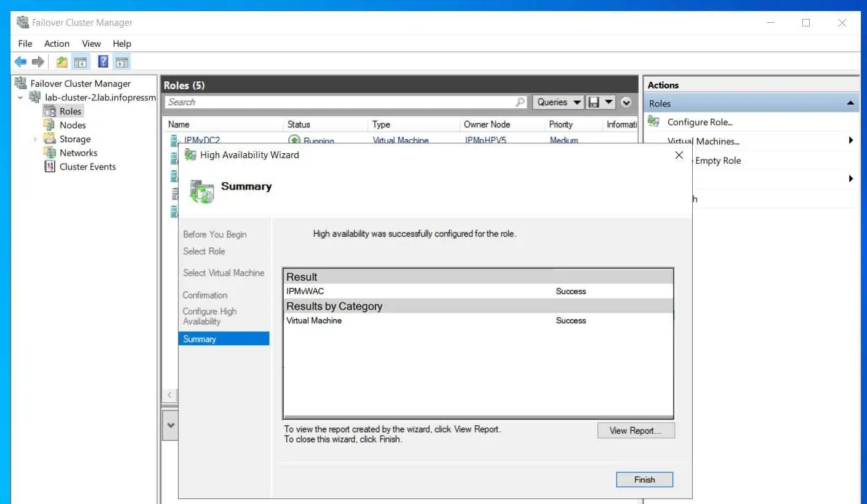This screenshot has width=867, height=504.
Task: Click the IPMvDC2 virtual machine icon
Action: [174, 140]
